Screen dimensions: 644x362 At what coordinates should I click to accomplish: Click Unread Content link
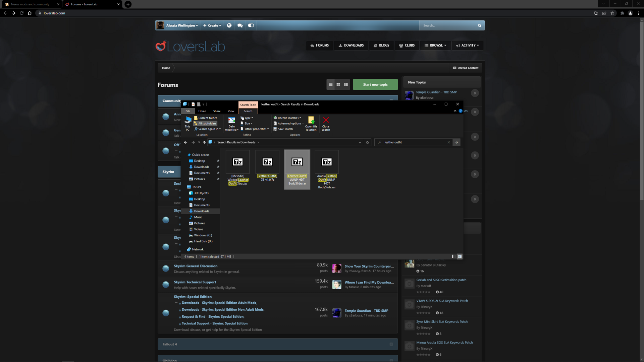466,68
